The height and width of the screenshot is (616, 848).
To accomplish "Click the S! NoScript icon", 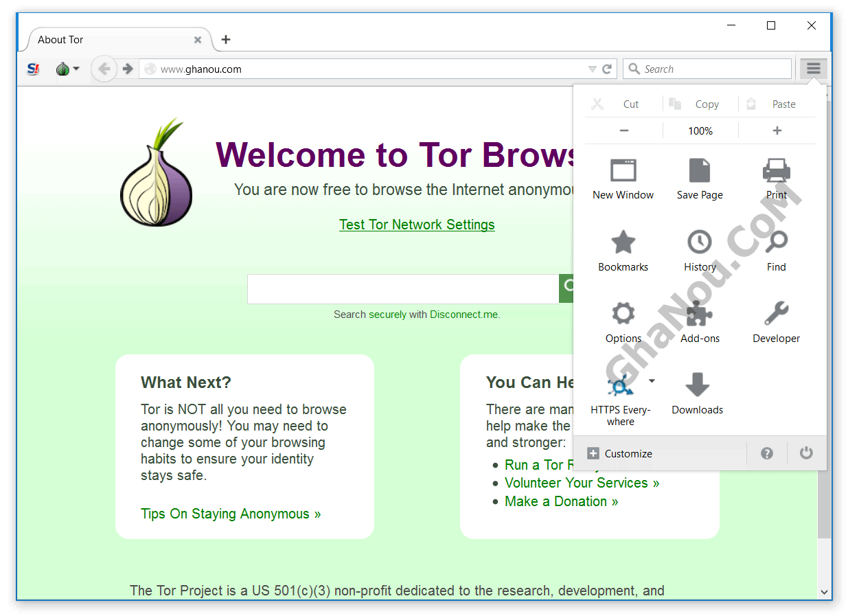I will point(34,69).
